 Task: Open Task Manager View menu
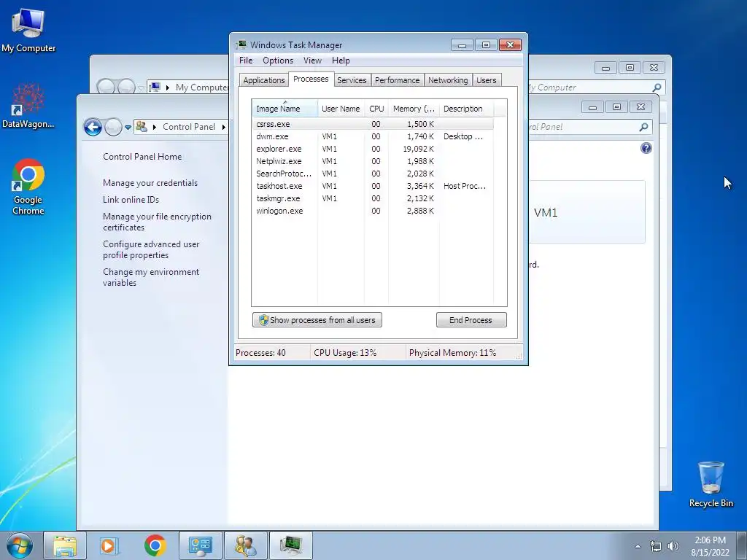click(x=312, y=61)
